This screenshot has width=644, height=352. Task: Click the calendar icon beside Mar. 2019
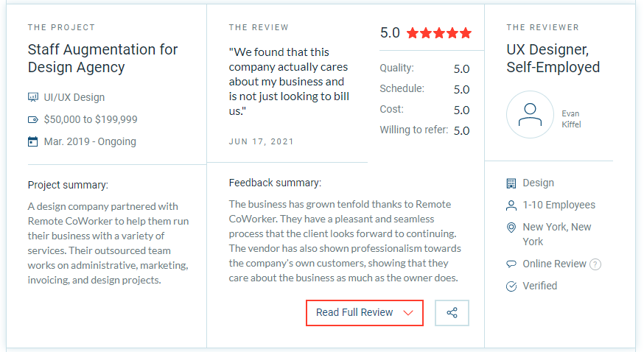tap(33, 141)
